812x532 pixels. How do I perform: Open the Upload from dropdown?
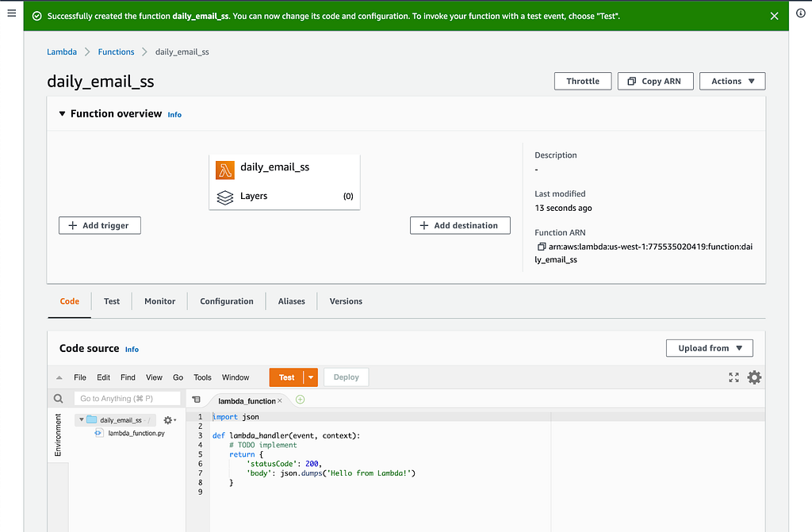710,348
